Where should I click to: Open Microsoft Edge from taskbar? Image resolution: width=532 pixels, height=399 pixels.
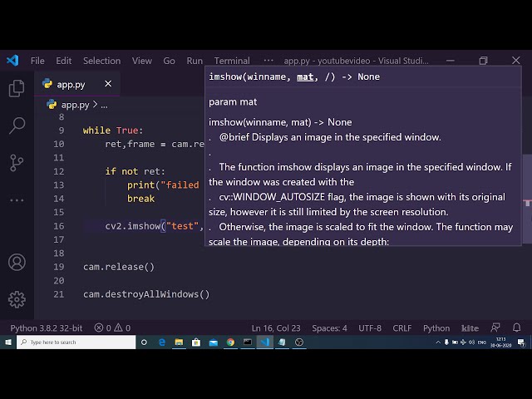click(162, 342)
